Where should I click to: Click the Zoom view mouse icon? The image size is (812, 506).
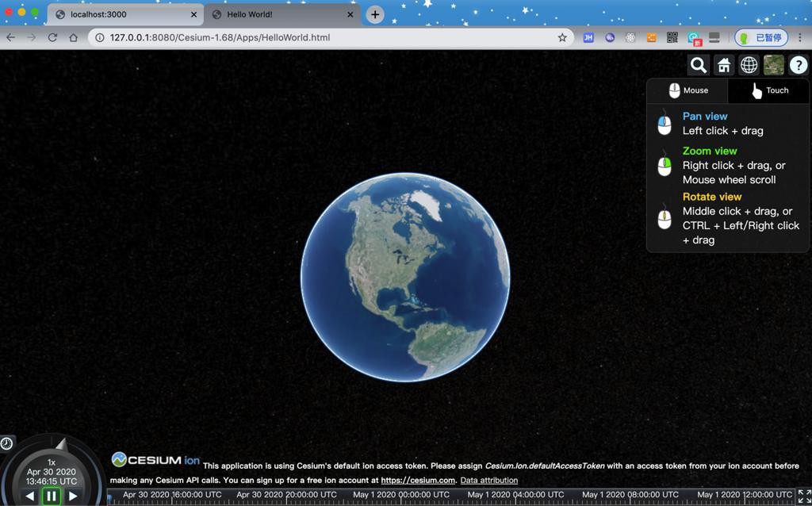point(665,165)
